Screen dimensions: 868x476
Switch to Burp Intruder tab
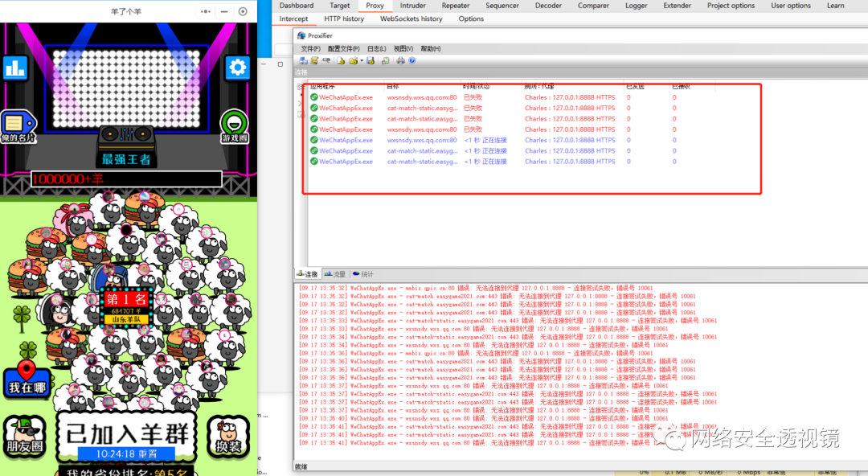click(x=413, y=6)
